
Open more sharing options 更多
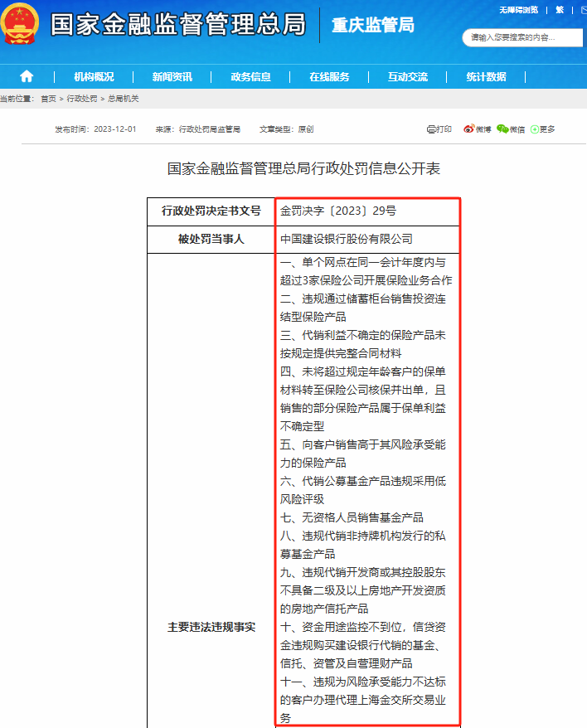[542, 129]
